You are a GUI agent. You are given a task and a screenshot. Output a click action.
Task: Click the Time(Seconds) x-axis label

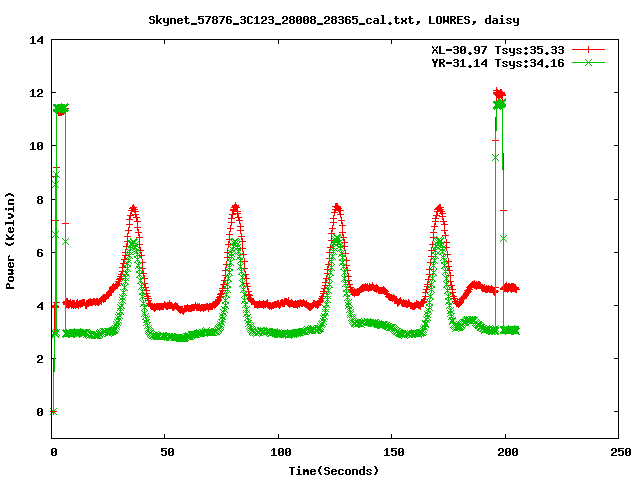pos(334,471)
